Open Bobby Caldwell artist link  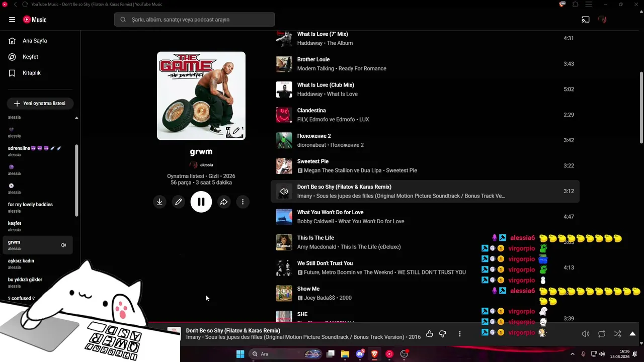(x=315, y=221)
